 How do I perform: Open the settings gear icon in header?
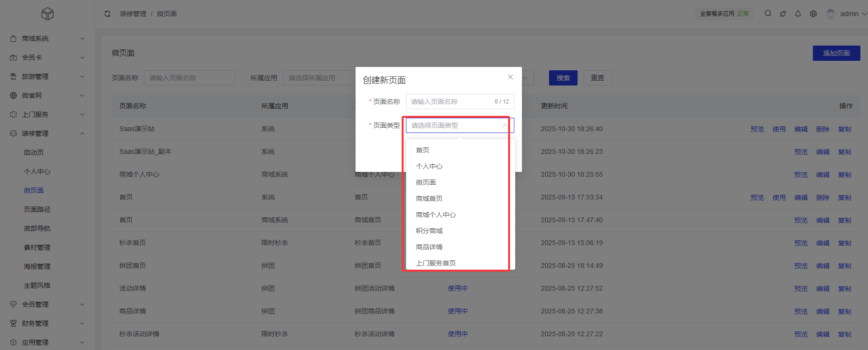(813, 14)
